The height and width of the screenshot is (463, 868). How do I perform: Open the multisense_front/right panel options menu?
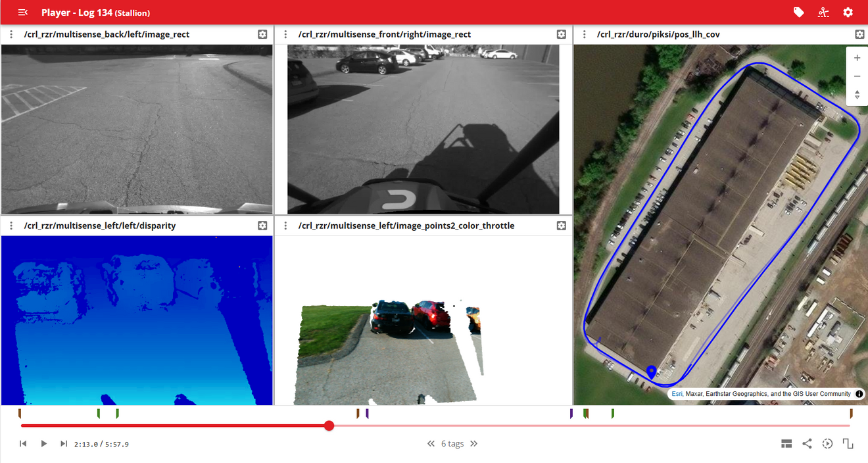[285, 34]
